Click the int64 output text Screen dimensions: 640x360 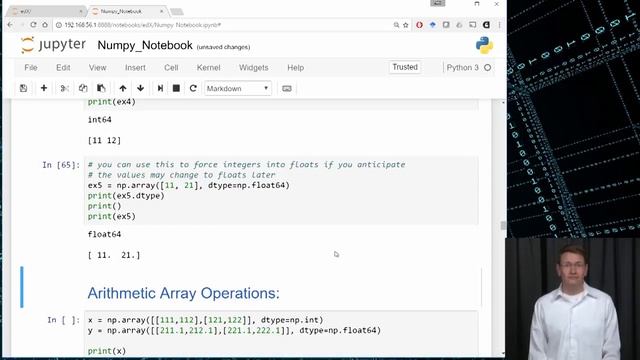point(100,120)
